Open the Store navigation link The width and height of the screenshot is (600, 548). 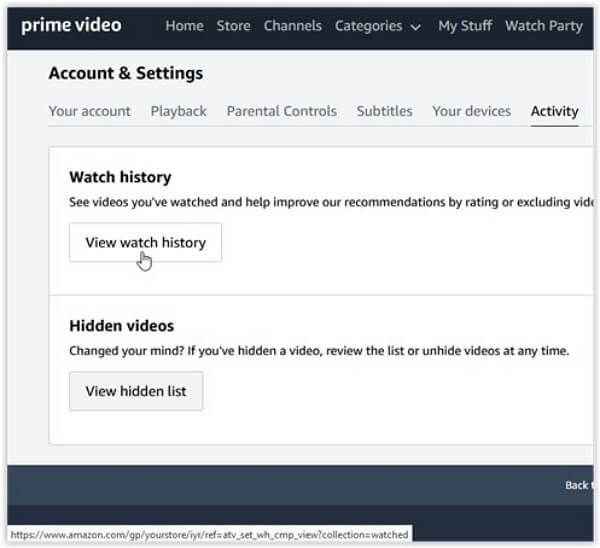click(233, 26)
